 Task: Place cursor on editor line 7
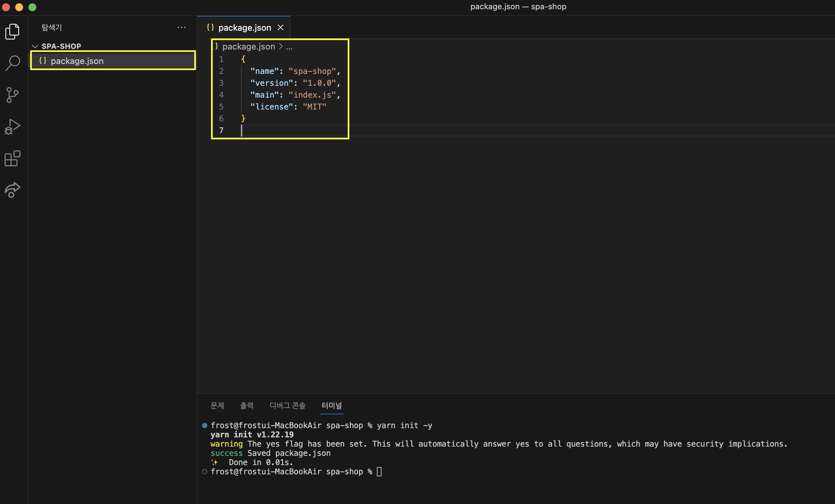click(305, 130)
